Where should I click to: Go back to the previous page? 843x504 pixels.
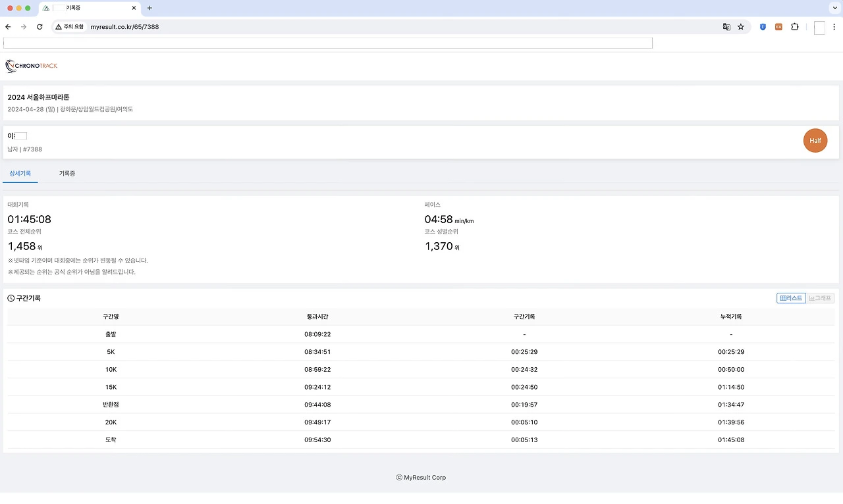(8, 27)
